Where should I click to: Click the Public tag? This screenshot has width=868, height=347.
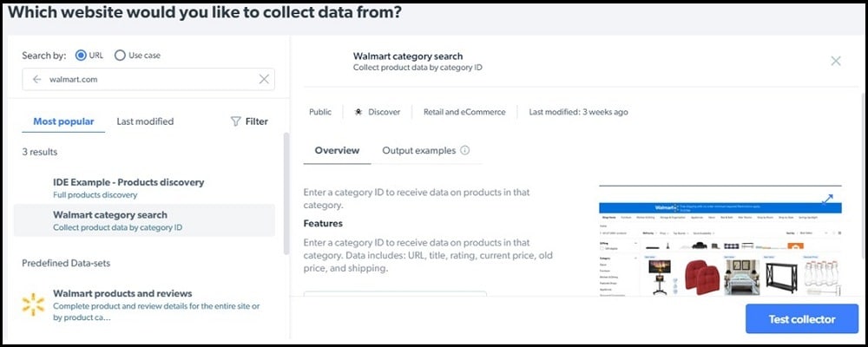[320, 112]
